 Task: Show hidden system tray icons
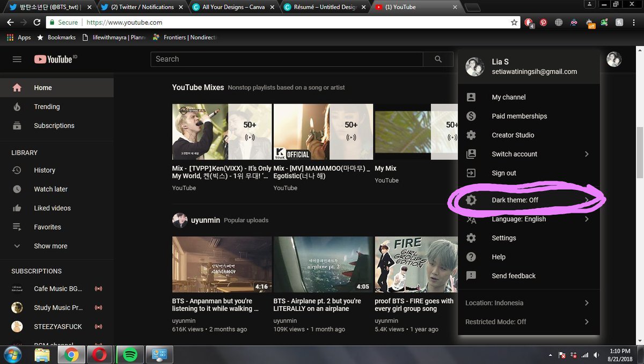[x=551, y=355]
